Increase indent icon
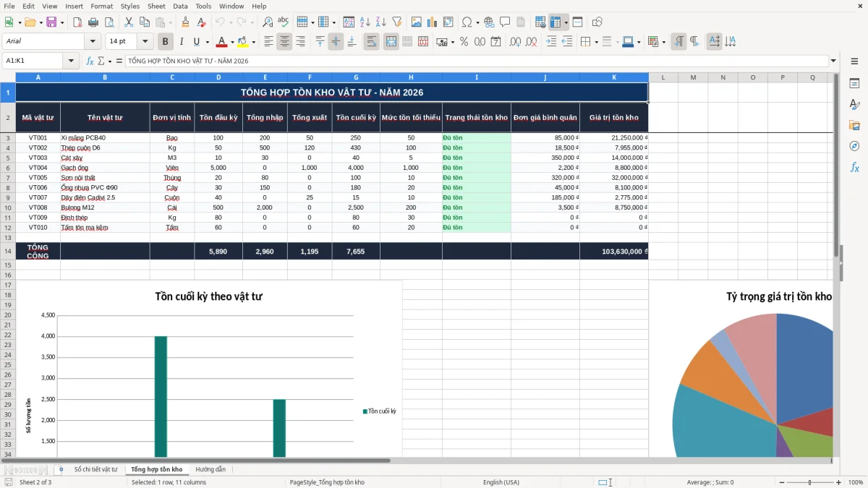The width and height of the screenshot is (868, 488). click(551, 42)
